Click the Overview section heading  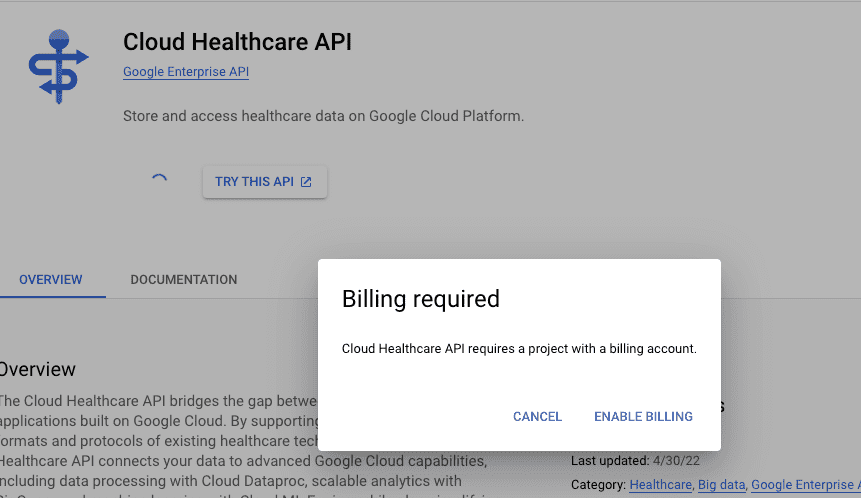pos(38,370)
